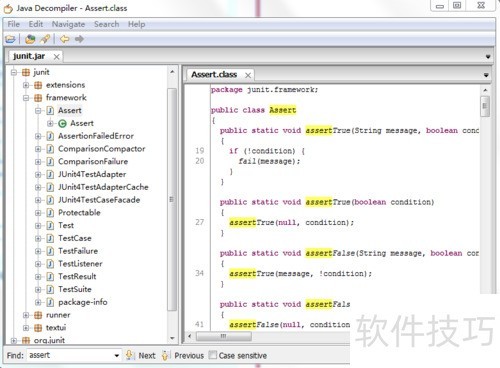This screenshot has height=368, width=500.
Task: Click the Find Next arrow icon
Action: point(129,355)
